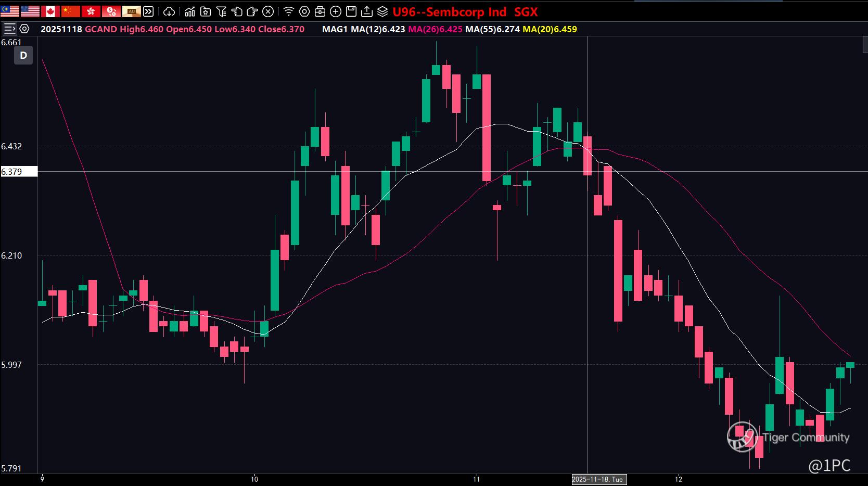Select the United States market flag

(x=30, y=11)
